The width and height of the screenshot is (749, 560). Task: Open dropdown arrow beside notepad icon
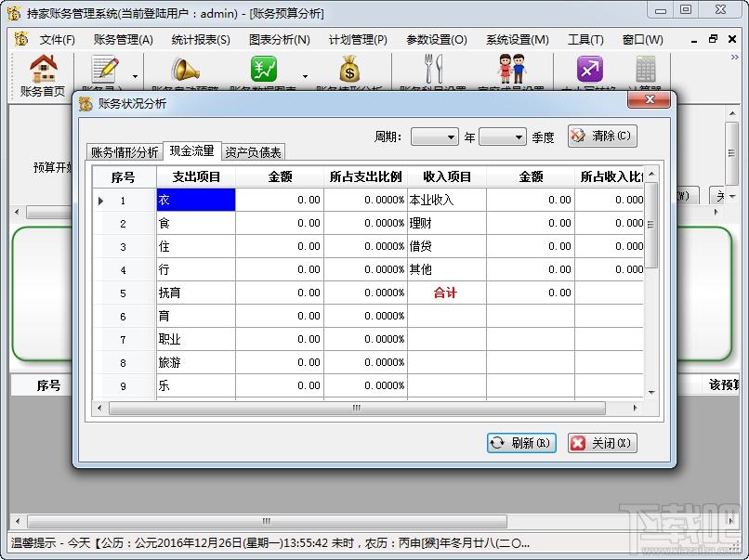pyautogui.click(x=135, y=76)
